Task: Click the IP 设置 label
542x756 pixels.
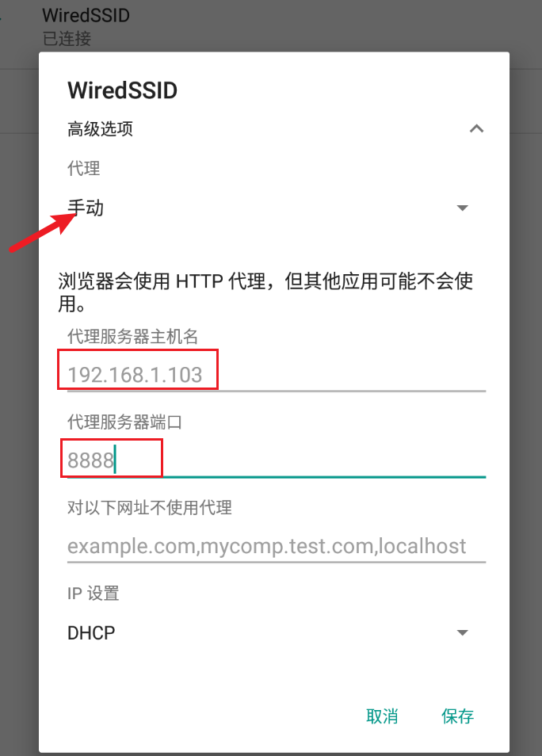Action: pos(93,593)
